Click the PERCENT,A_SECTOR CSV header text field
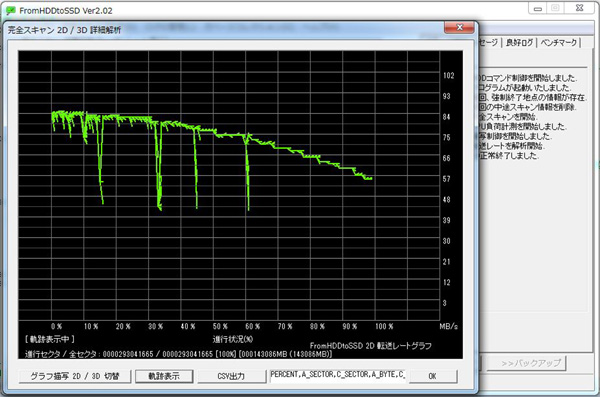Image resolution: width=600 pixels, height=397 pixels. (337, 375)
